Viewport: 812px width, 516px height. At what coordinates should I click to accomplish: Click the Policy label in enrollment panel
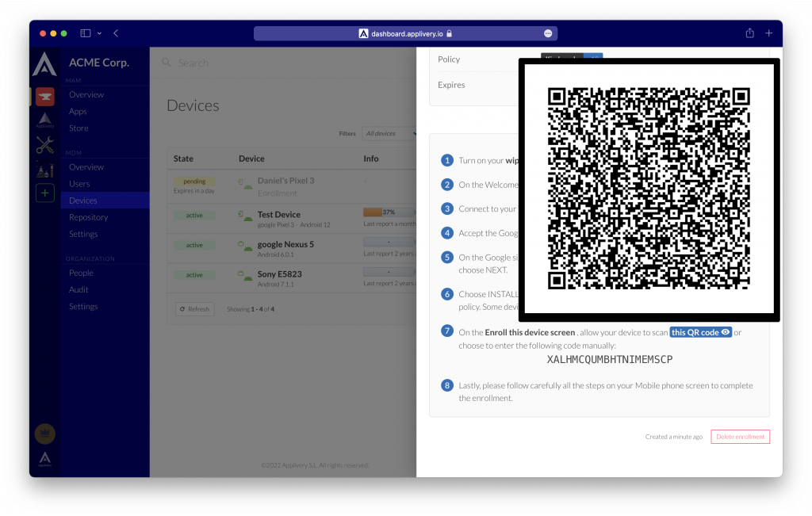click(449, 59)
